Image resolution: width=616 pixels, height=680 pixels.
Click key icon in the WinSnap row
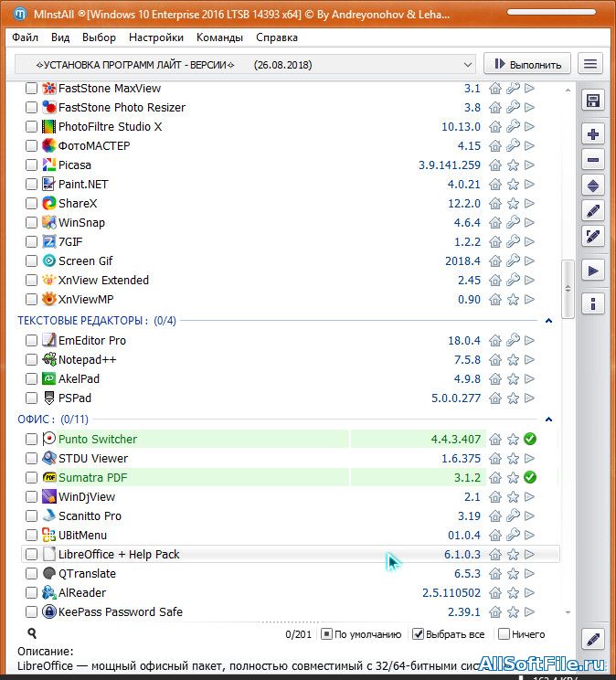(513, 222)
